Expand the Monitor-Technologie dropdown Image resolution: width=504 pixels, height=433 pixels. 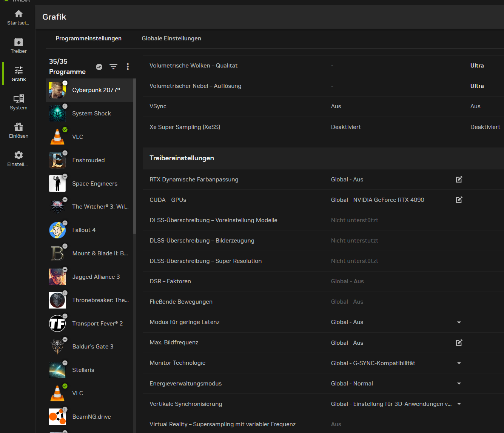459,363
